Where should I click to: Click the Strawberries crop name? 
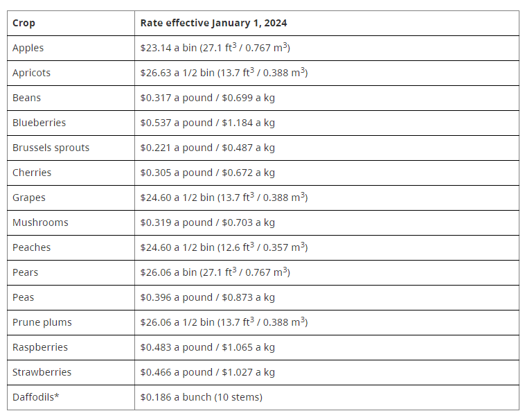(42, 372)
